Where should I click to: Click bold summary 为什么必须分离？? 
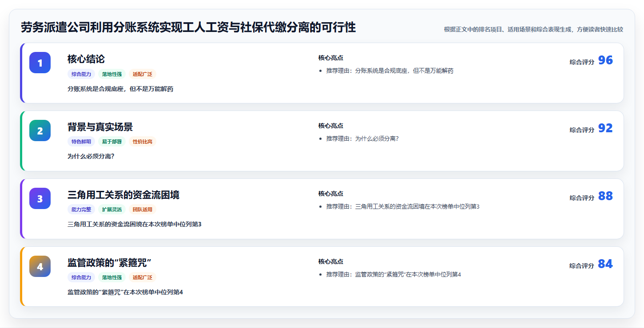pos(91,156)
